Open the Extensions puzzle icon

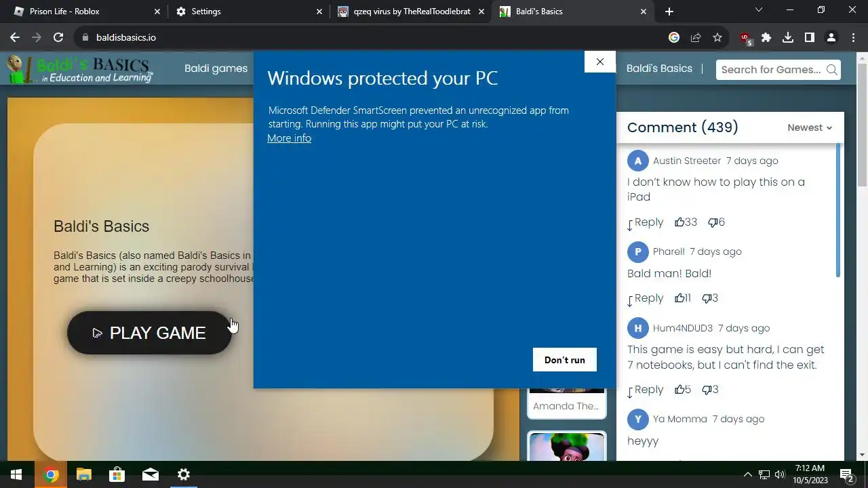(766, 37)
